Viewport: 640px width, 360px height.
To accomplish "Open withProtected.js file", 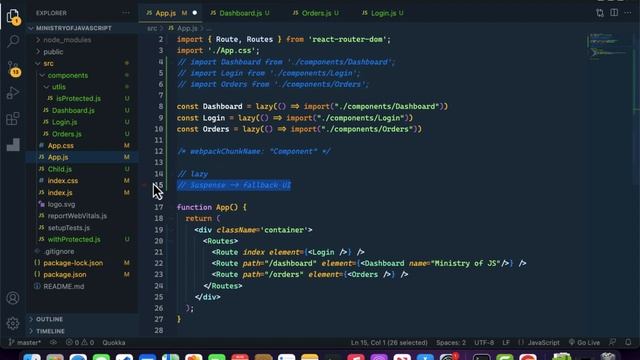I will click(82, 239).
